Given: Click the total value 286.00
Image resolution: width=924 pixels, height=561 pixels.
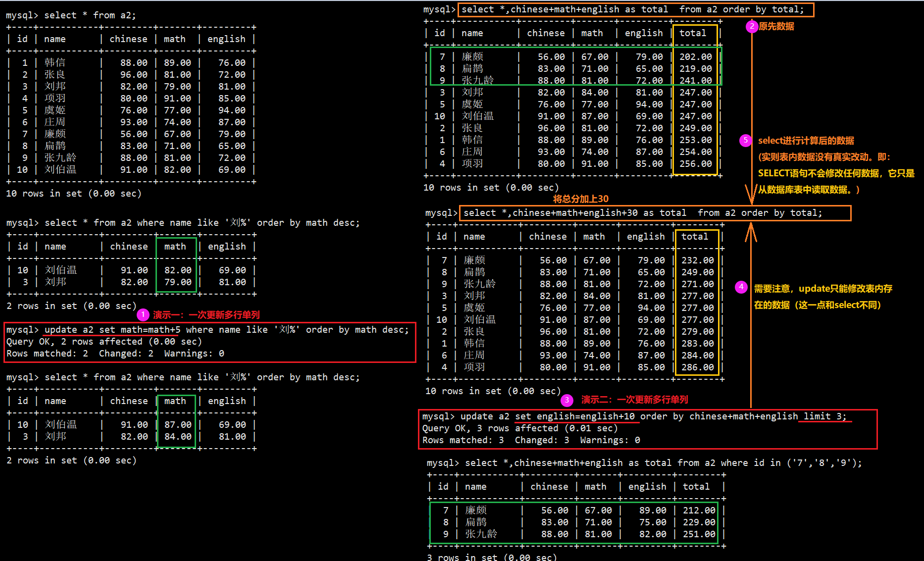Looking at the screenshot, I should pyautogui.click(x=698, y=367).
